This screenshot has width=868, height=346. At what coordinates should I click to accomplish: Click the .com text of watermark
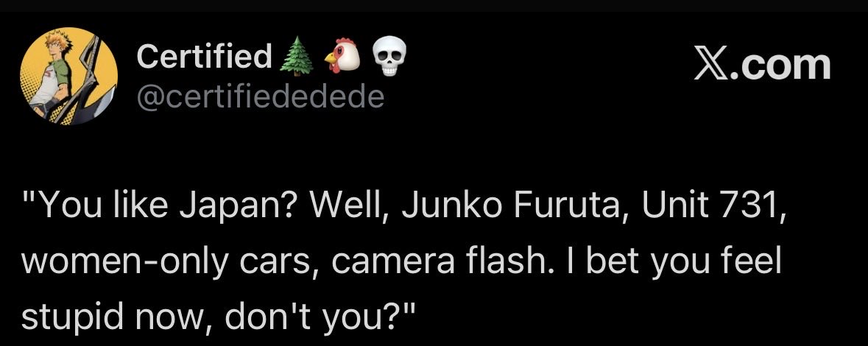point(780,66)
